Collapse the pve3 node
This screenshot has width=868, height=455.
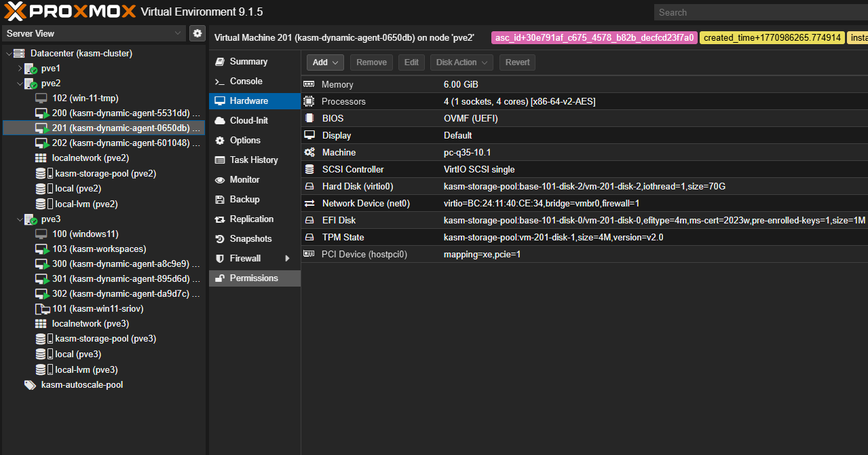pos(20,219)
